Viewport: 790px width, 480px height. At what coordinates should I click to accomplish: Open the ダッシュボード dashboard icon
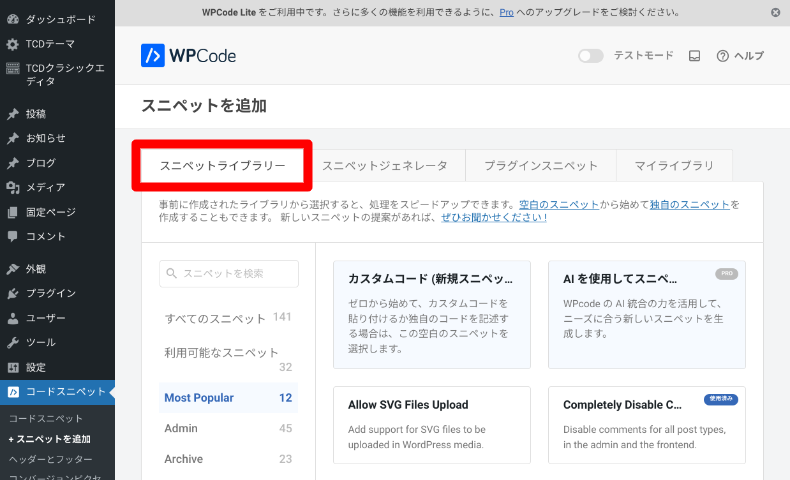13,20
